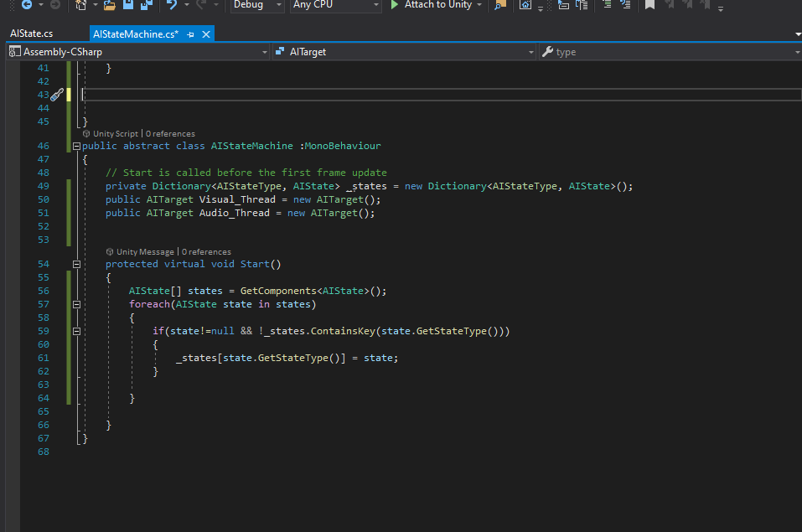Open the AITarget type navigation dropdown

404,52
